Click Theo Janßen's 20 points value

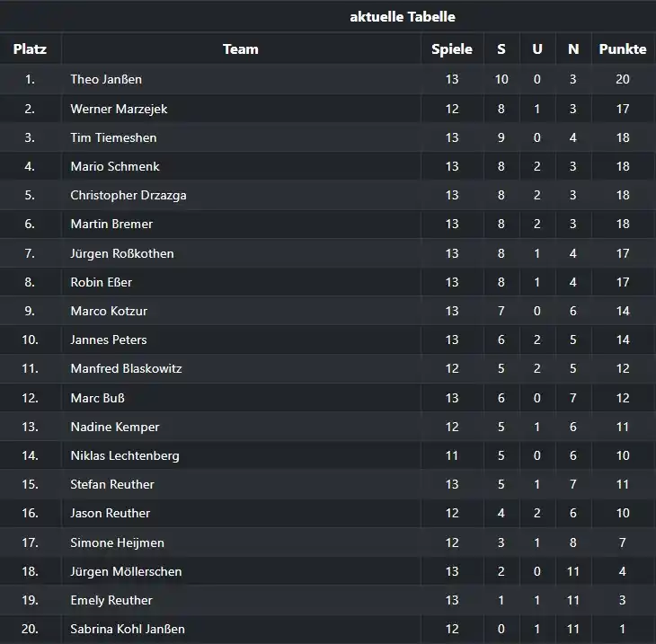pyautogui.click(x=623, y=79)
